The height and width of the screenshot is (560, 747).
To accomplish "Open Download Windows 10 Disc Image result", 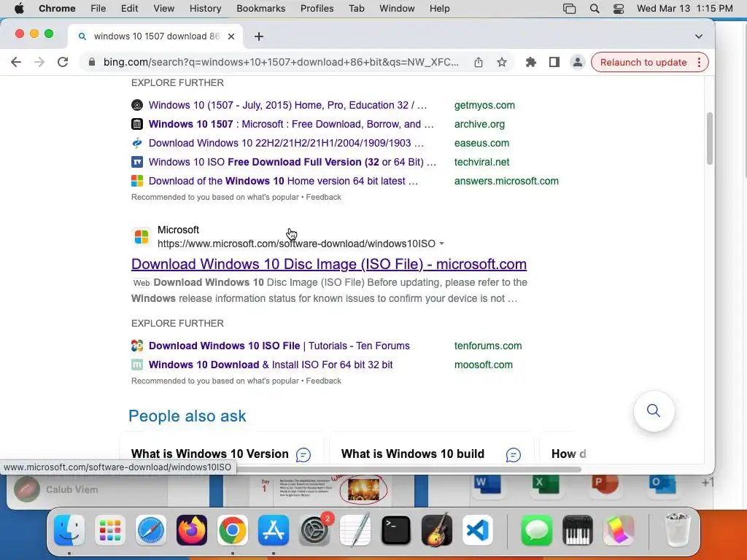I will [329, 264].
